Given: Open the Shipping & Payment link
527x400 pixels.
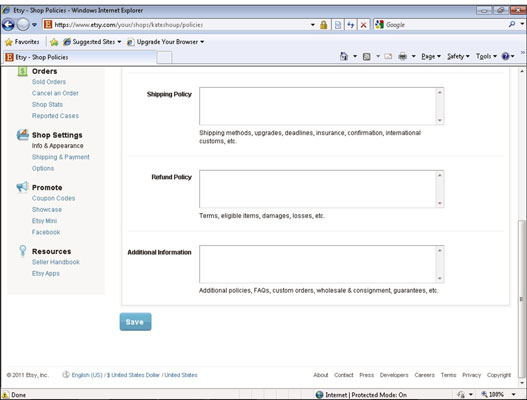Looking at the screenshot, I should coord(61,157).
